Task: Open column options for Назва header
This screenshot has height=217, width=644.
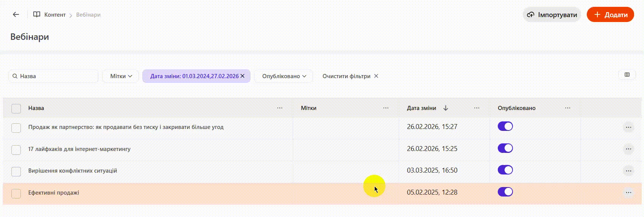Action: pos(280,108)
